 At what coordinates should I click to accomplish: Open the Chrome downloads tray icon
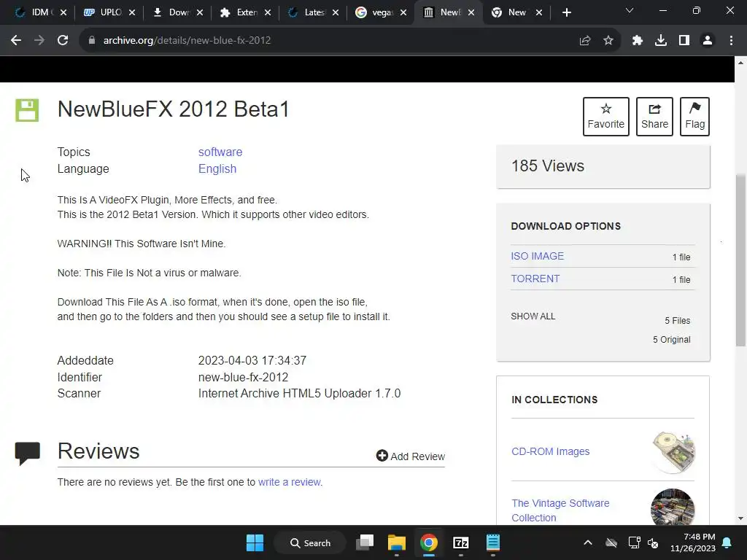(661, 41)
